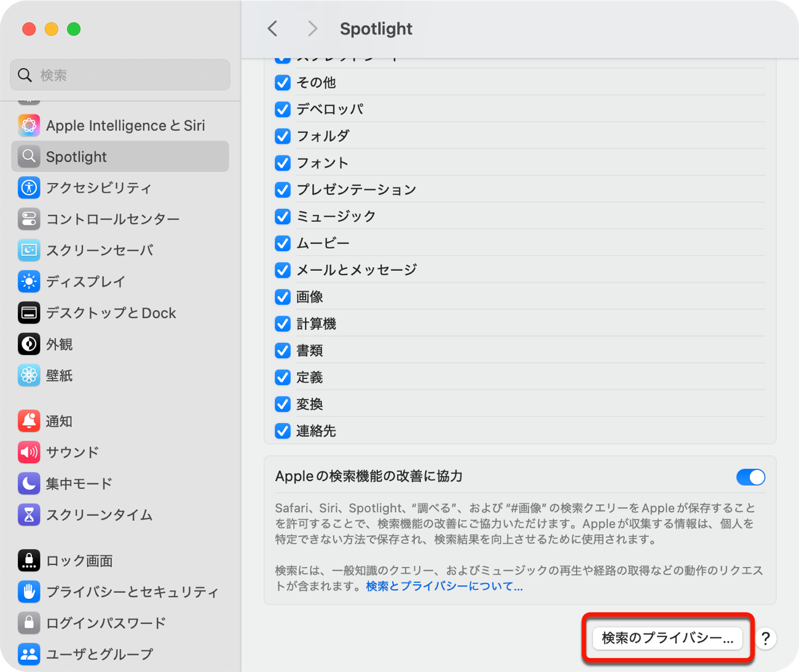This screenshot has height=672, width=799.
Task: Select the Spotlight magnifier icon in sidebar
Action: 29,157
